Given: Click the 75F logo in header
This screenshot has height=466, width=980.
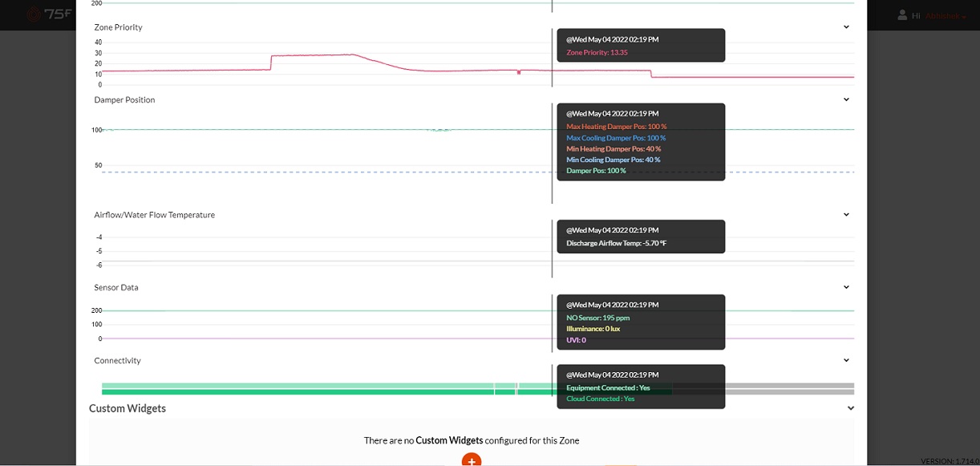Looking at the screenshot, I should [x=48, y=14].
